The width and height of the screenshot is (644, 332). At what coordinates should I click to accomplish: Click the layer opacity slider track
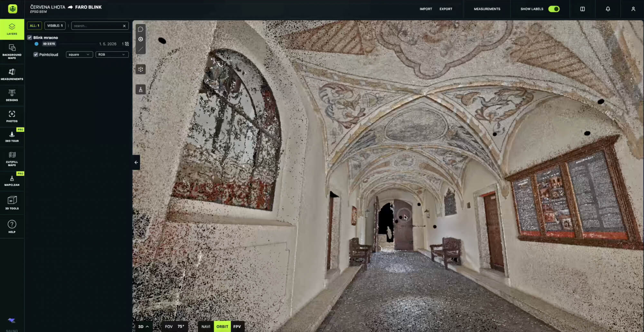77,44
